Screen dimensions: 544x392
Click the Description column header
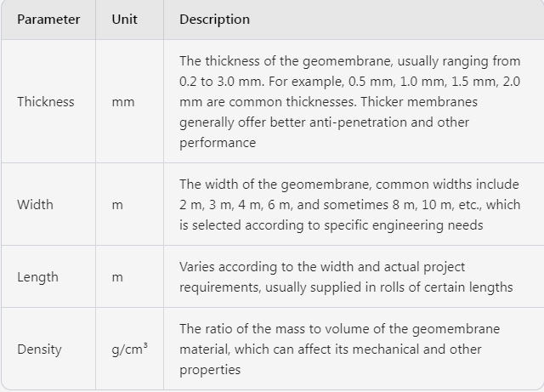[x=214, y=19]
